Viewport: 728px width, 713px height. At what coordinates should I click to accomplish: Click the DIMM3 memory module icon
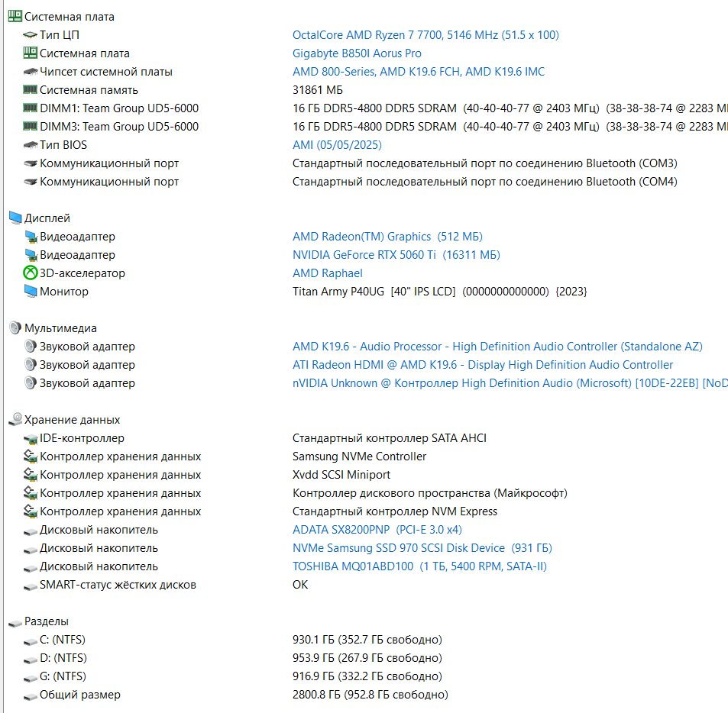31,126
